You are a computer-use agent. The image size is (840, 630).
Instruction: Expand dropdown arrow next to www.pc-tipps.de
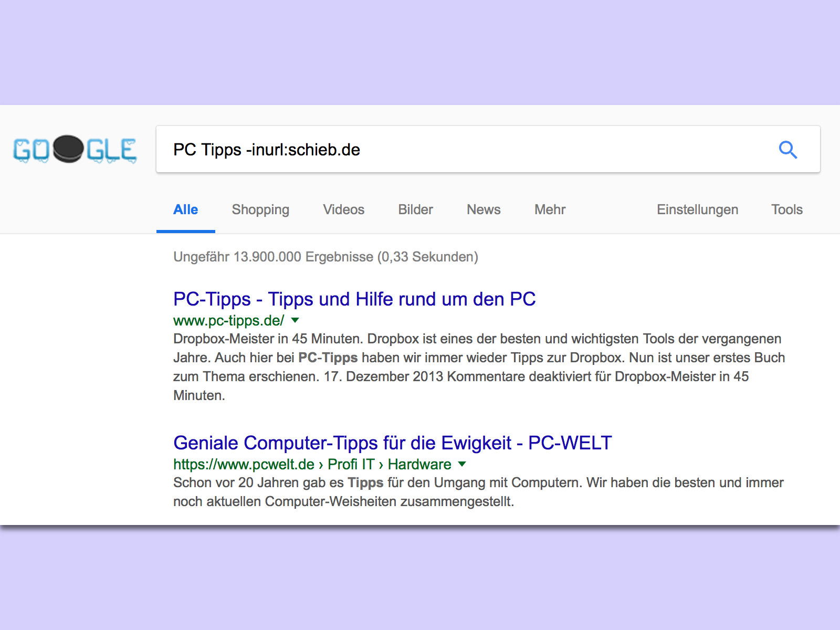click(295, 320)
